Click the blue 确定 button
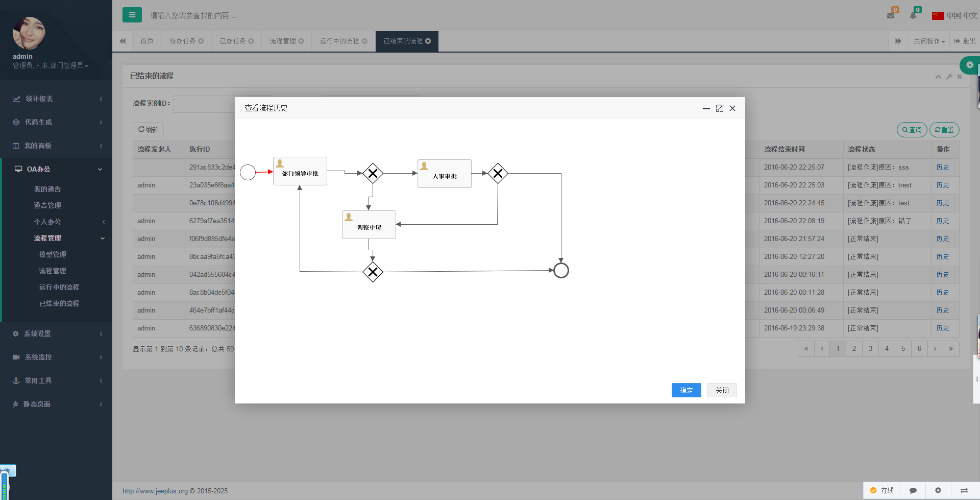Viewport: 980px width, 500px height. (x=686, y=390)
